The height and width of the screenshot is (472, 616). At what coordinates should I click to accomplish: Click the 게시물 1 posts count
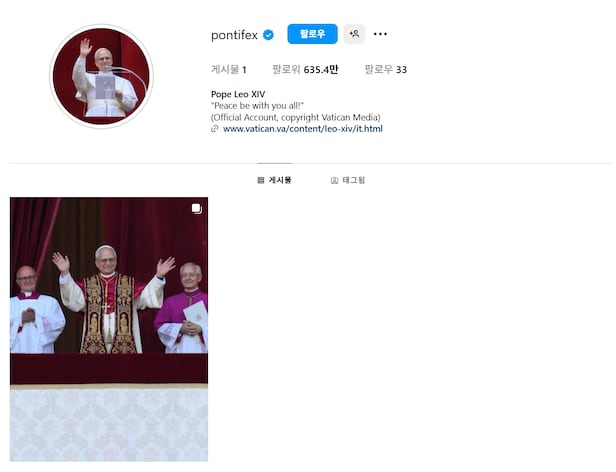pos(229,70)
